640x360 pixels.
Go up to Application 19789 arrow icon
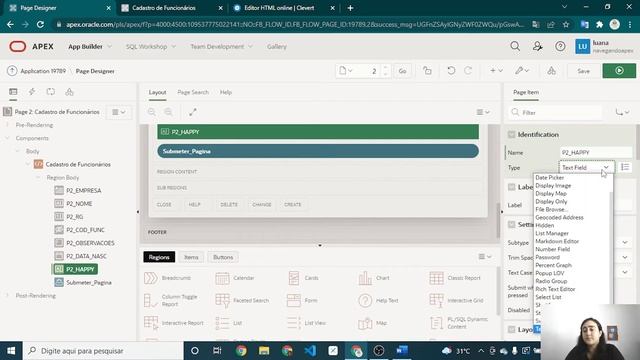[x=12, y=71]
